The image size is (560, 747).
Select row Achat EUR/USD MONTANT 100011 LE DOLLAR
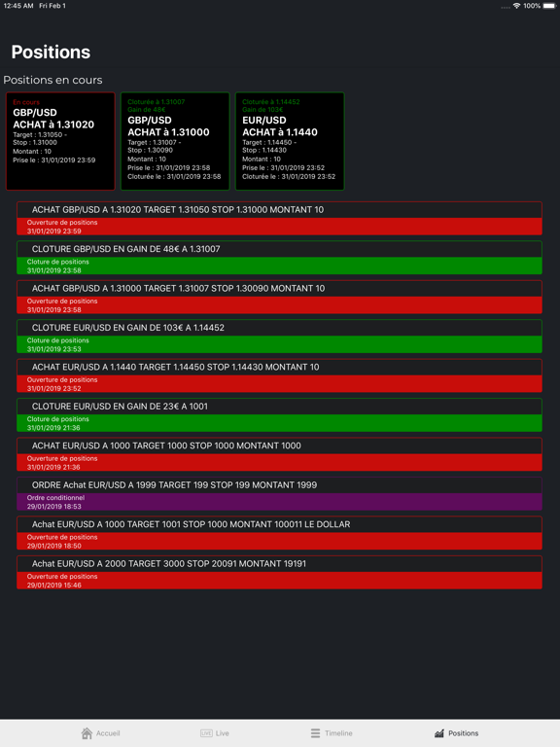[280, 533]
